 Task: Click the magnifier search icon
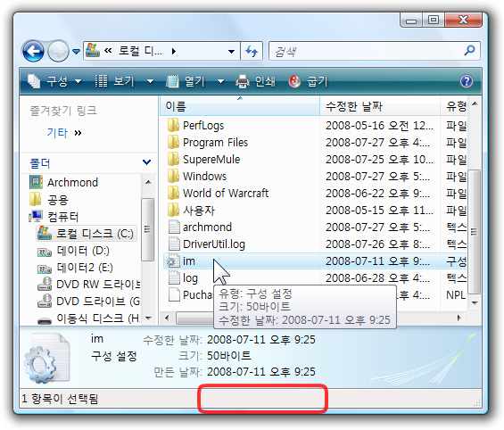pos(469,51)
